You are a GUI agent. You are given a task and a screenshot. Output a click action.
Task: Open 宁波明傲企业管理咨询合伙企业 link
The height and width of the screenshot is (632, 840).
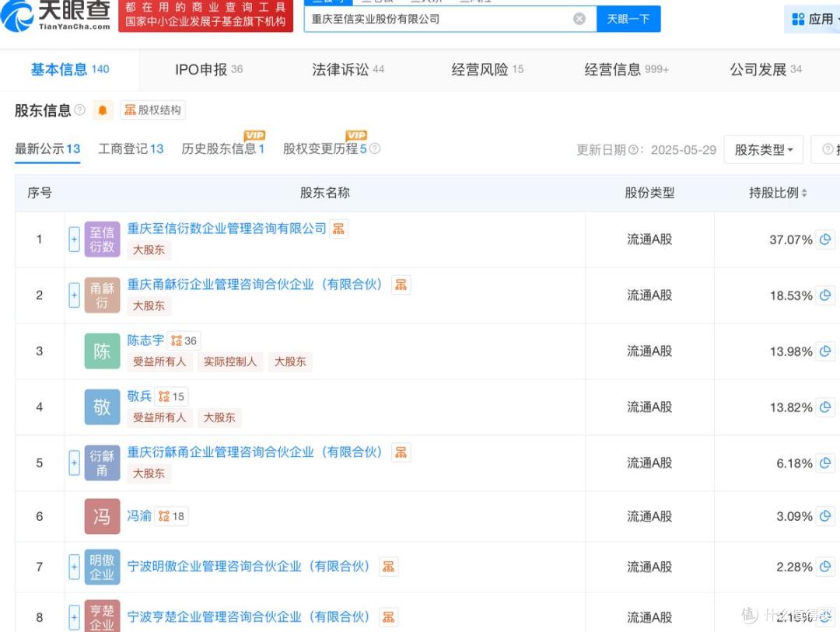(x=249, y=567)
